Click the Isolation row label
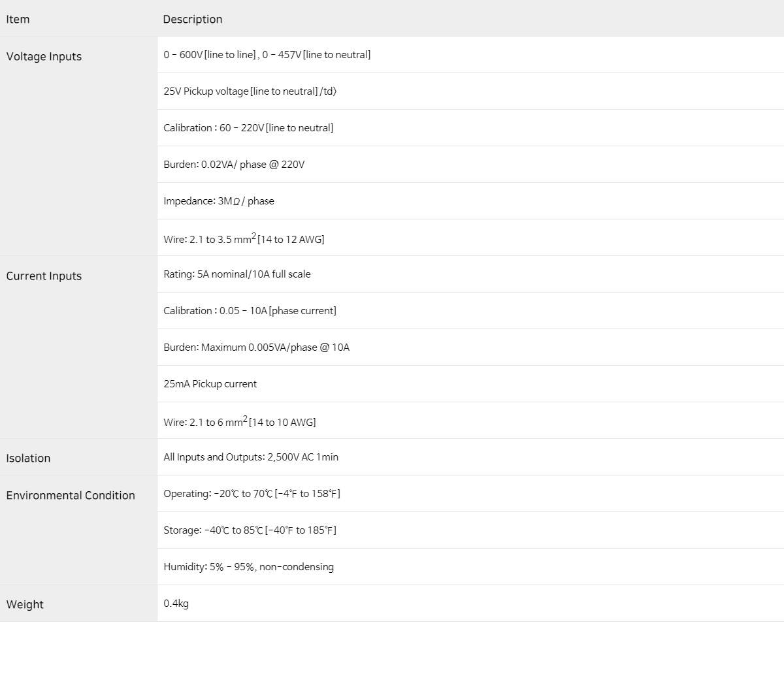Image resolution: width=784 pixels, height=693 pixels. coord(28,458)
